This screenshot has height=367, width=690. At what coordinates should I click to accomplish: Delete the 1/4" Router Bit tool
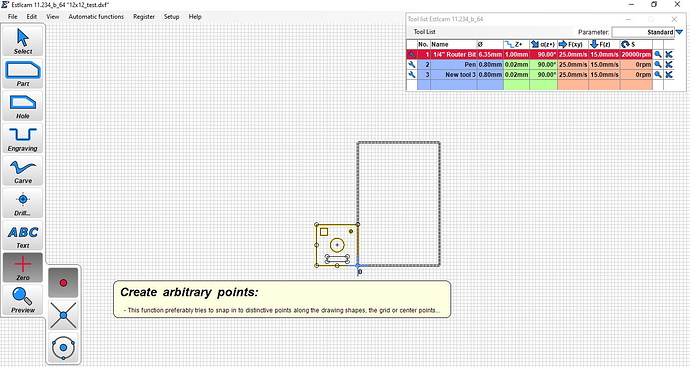tap(669, 55)
